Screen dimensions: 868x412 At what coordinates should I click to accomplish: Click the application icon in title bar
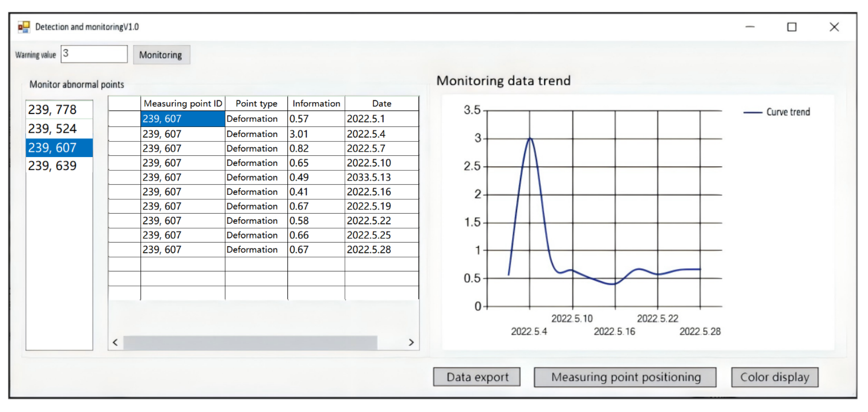click(x=24, y=27)
